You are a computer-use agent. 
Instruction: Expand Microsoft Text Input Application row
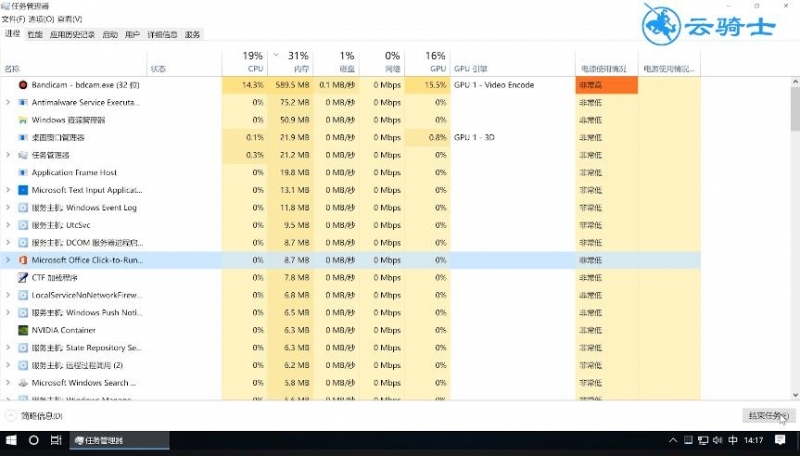pyautogui.click(x=8, y=190)
